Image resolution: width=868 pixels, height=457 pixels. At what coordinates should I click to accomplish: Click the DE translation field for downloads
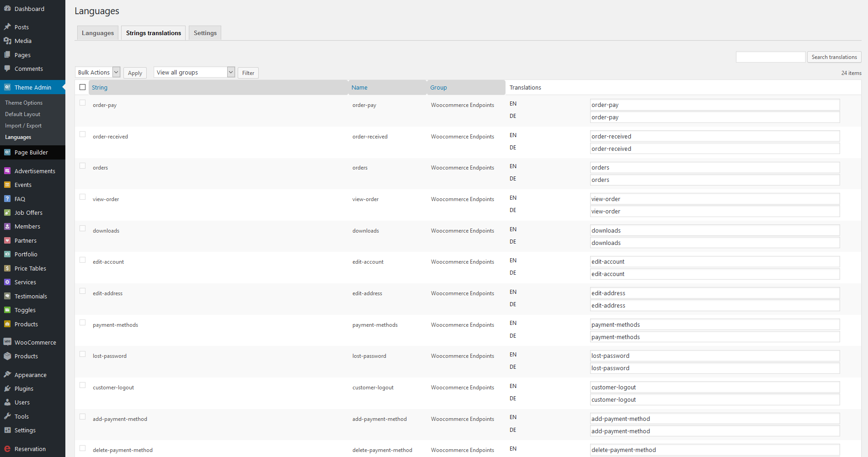(715, 243)
